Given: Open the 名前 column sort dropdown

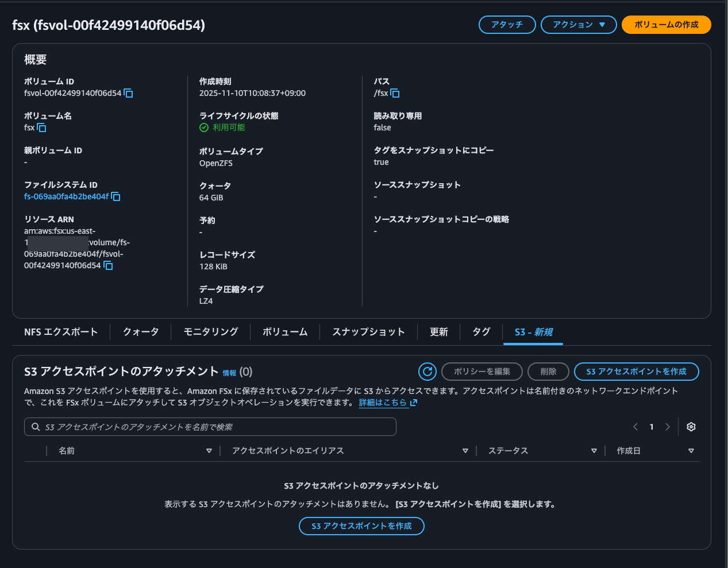Looking at the screenshot, I should point(209,451).
